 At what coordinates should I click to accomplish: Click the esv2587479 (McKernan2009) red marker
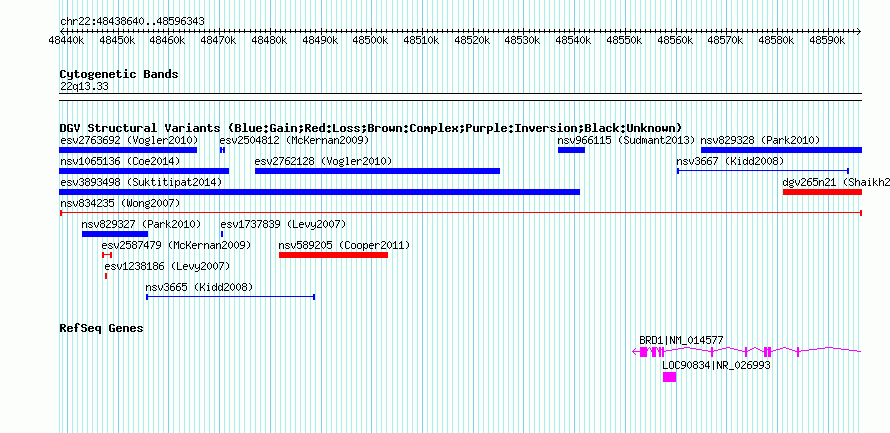click(107, 255)
